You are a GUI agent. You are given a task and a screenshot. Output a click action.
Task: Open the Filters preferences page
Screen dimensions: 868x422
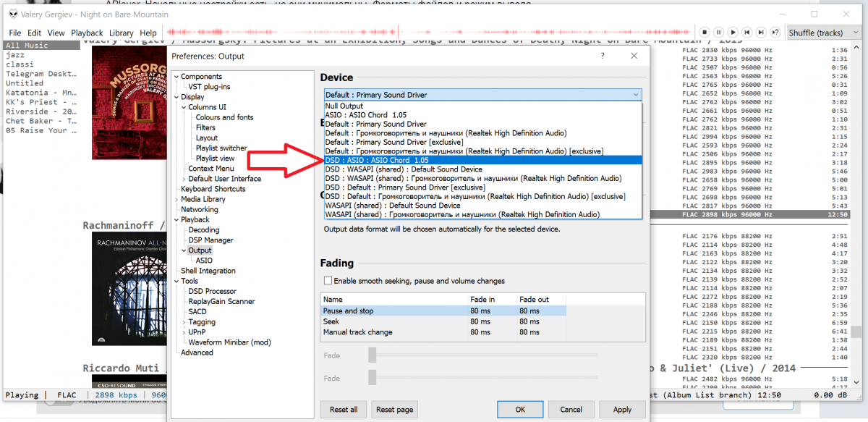[205, 127]
